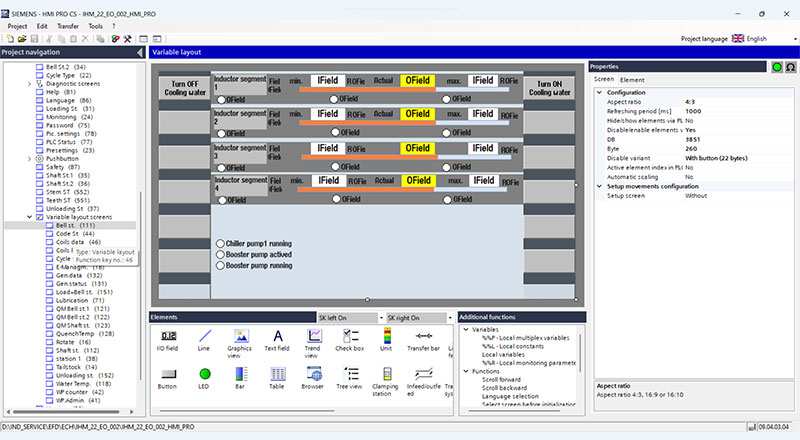Open the Transfer menu
Screen dimensions: 800x440
[x=68, y=26]
